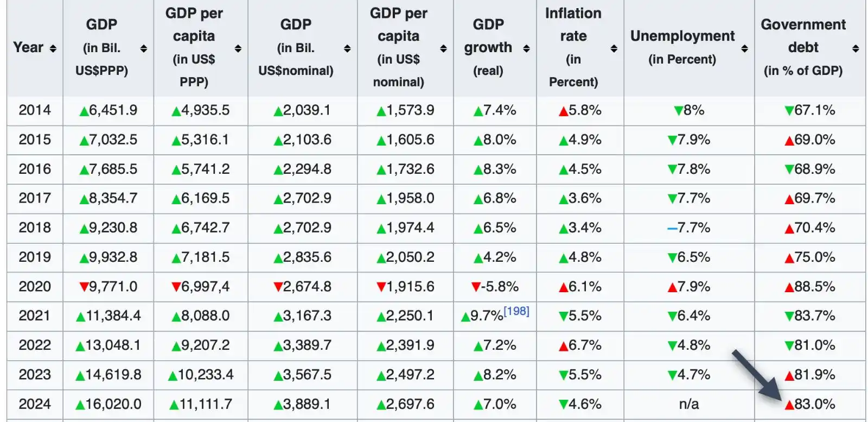Sort by GDP per capita nominal
The image size is (868, 422).
[443, 49]
